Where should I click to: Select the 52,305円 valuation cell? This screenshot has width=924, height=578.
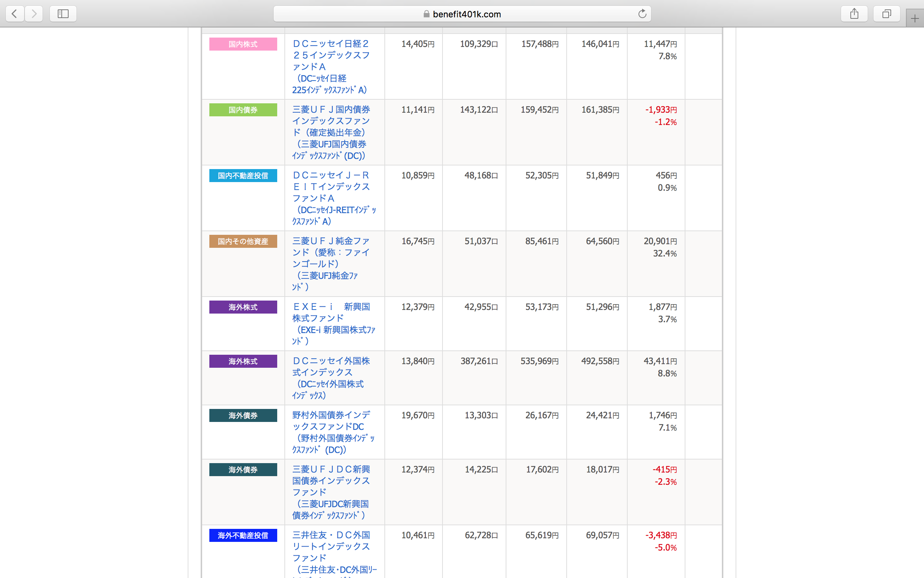coord(542,176)
